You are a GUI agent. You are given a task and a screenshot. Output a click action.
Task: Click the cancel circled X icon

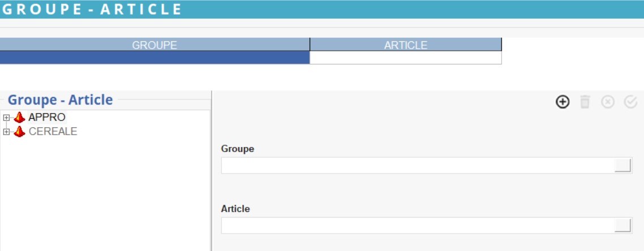608,102
